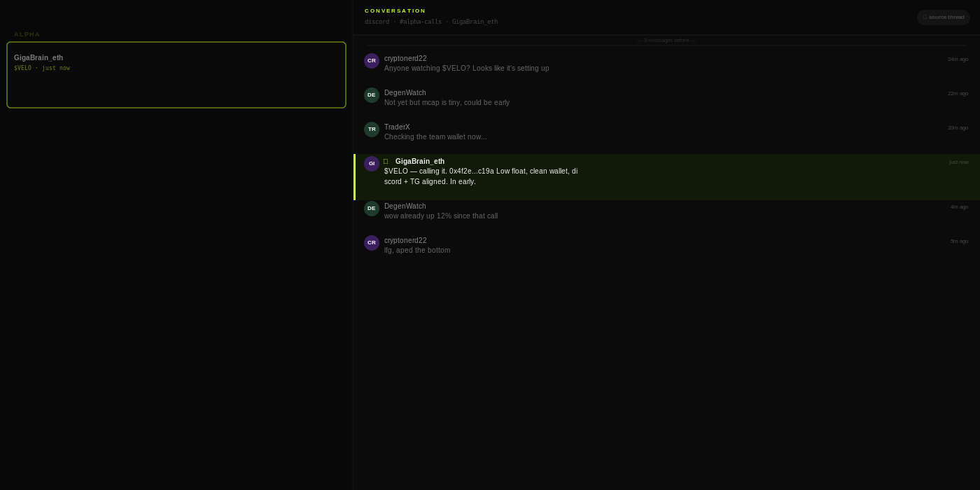Image resolution: width=980 pixels, height=490 pixels.
Task: Click TraderX's TR avatar icon
Action: click(372, 129)
